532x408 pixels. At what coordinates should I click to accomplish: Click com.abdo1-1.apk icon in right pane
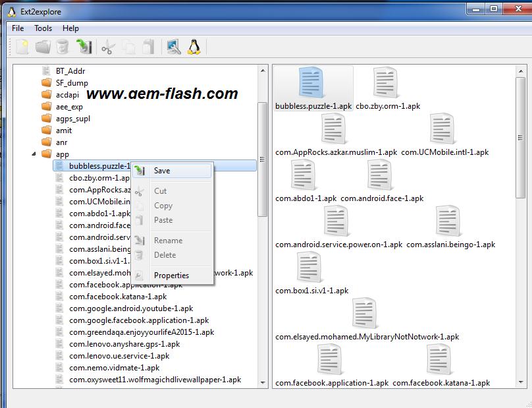pos(304,175)
